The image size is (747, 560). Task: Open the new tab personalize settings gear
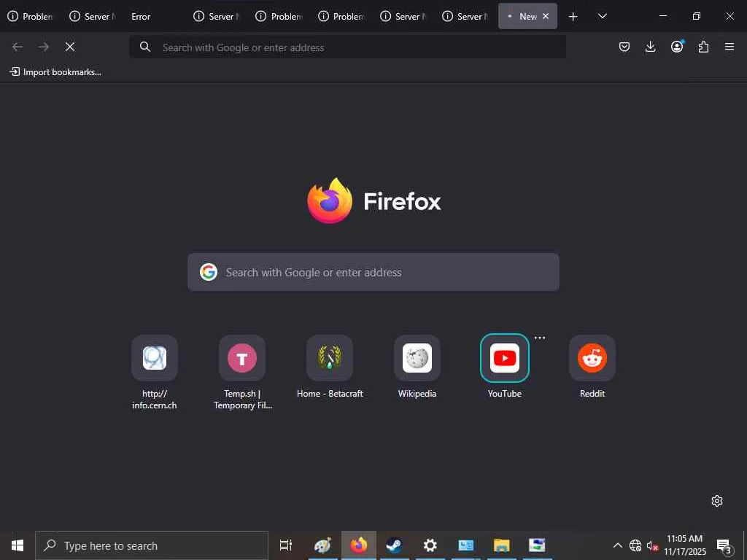tap(717, 501)
